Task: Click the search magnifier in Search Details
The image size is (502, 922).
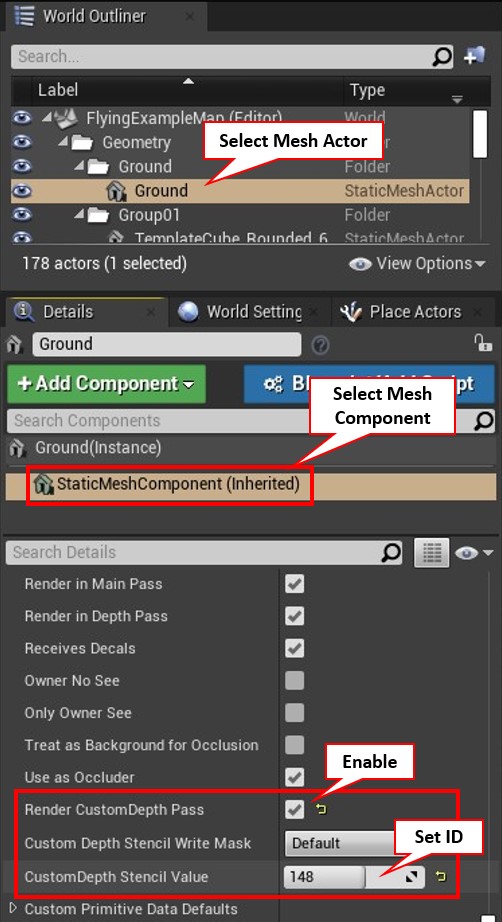Action: (391, 552)
